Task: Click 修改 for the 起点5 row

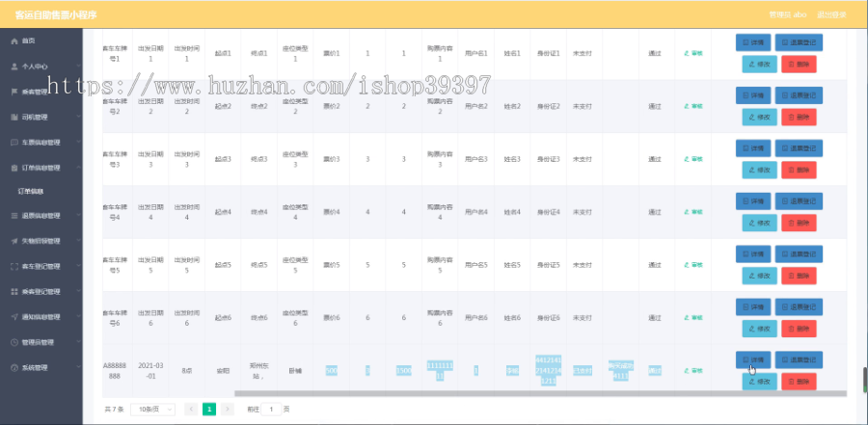Action: [760, 276]
